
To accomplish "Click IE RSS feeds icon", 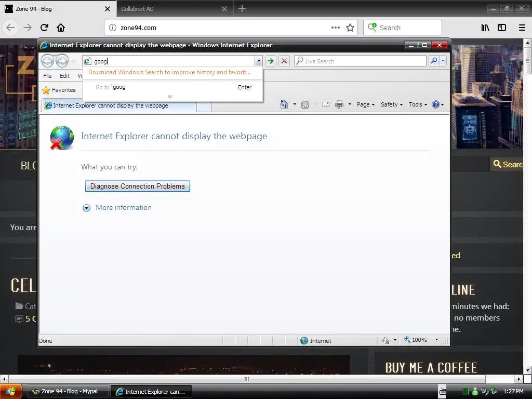I will 305,105.
